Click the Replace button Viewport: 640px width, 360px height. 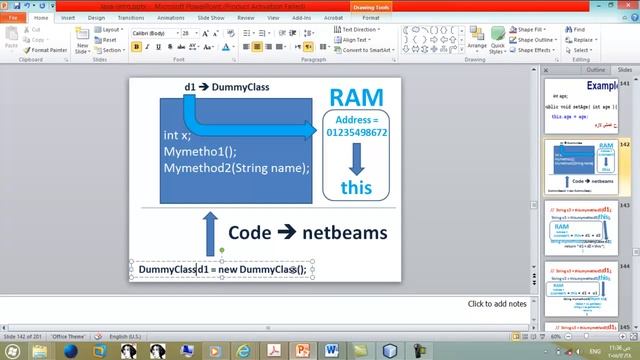581,40
